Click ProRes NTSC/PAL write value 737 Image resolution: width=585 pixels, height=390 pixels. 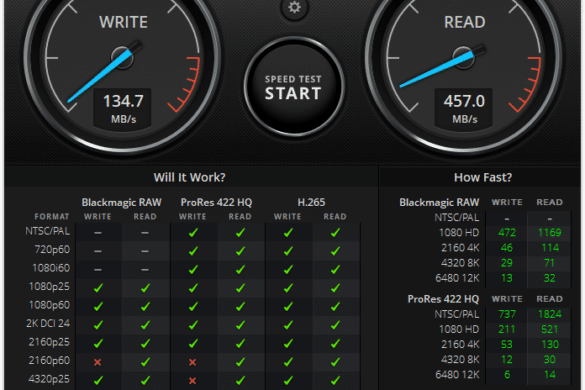tap(507, 314)
